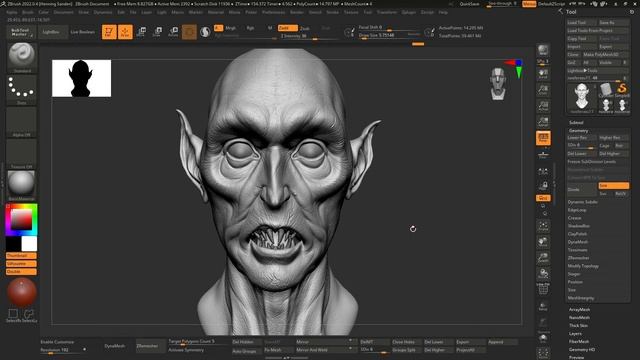Open the Texture Off slot
The height and width of the screenshot is (360, 640).
click(22, 154)
